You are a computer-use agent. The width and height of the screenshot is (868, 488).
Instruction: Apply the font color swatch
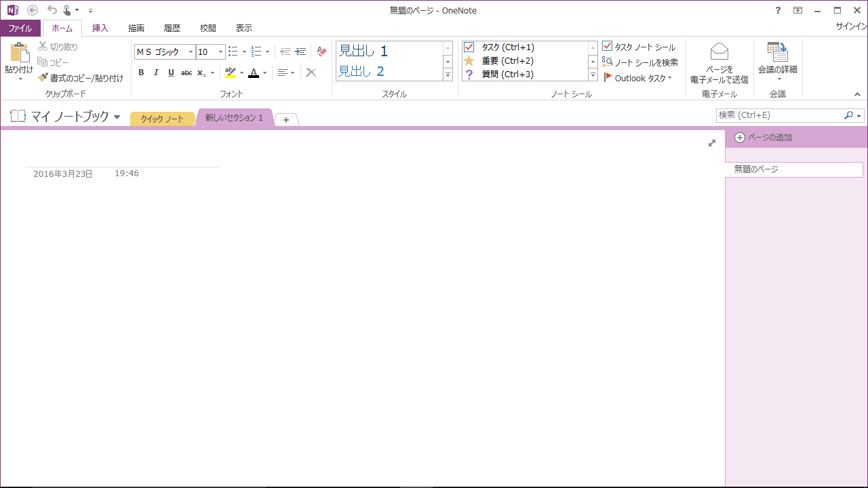[254, 73]
